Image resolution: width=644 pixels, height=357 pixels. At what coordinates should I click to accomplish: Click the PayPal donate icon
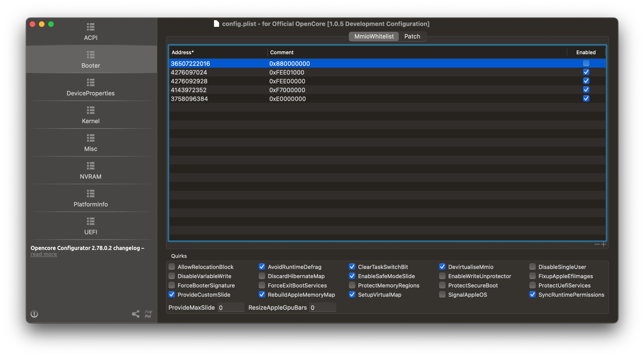point(148,314)
